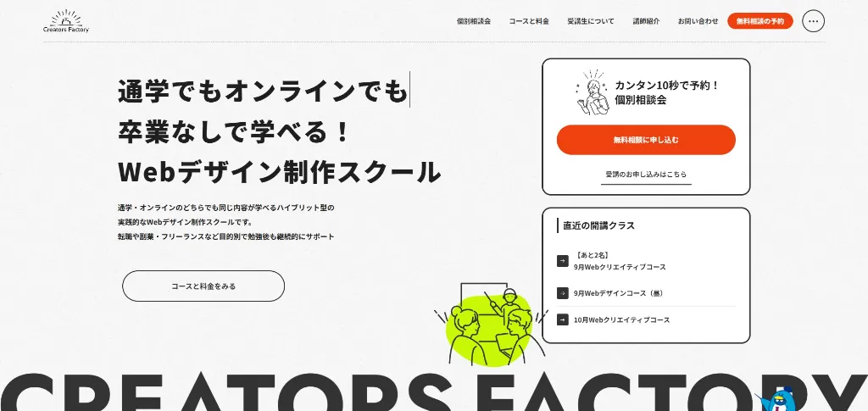Follow 受講のお申し込みはこちら link

[x=646, y=175]
